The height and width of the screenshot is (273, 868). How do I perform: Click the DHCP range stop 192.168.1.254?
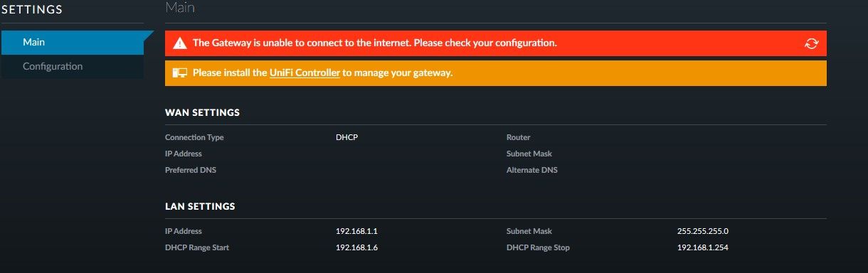pos(703,247)
